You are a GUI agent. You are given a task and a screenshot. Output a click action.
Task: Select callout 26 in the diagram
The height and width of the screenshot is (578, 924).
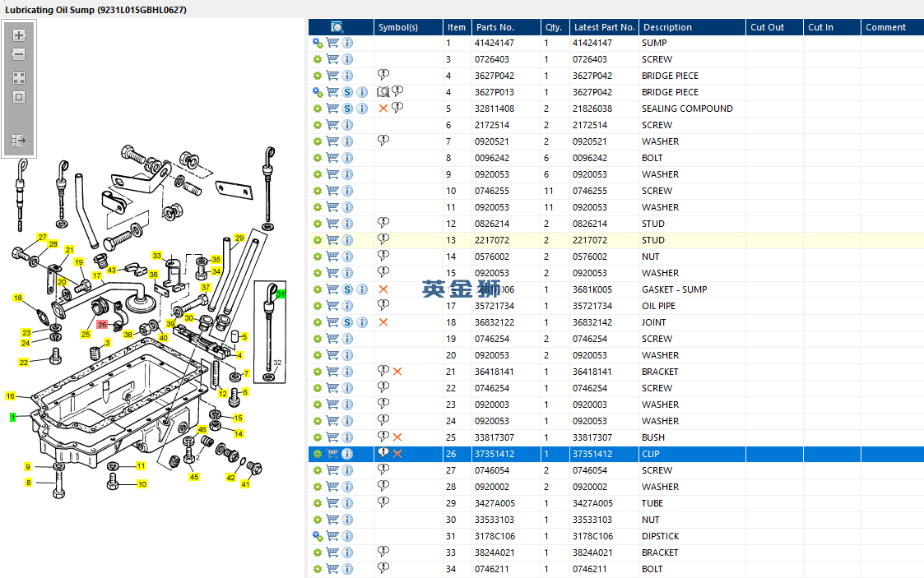[x=102, y=324]
